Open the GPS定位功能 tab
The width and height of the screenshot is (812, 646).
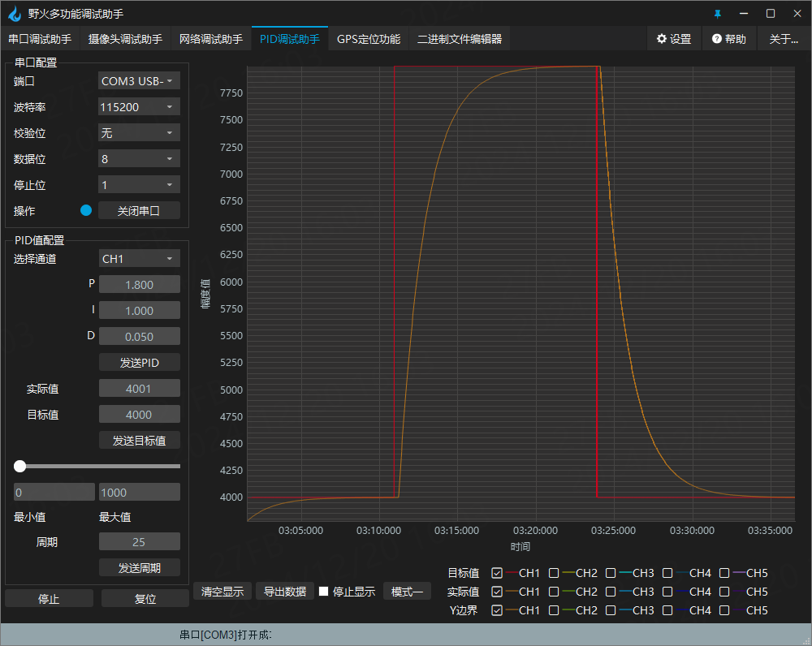(368, 39)
